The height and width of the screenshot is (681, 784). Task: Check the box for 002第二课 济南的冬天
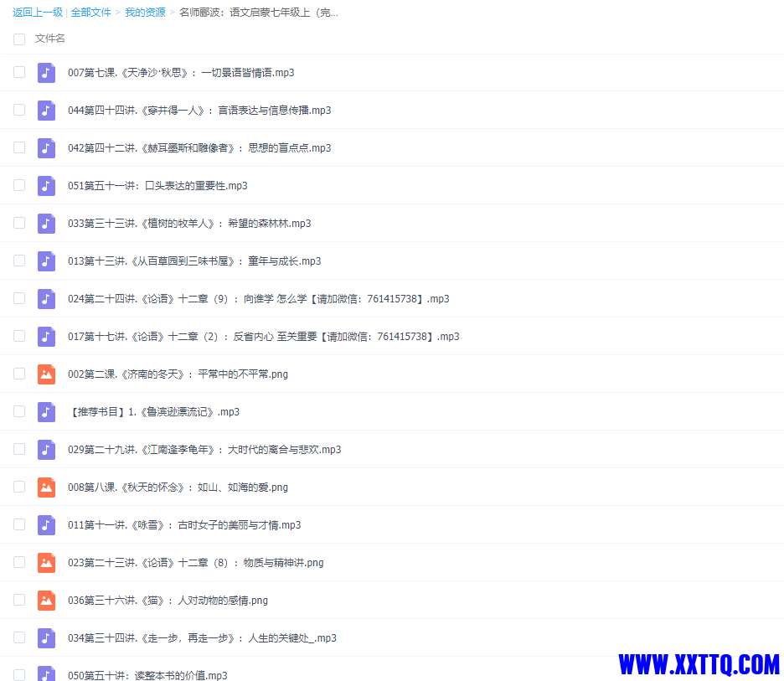click(x=19, y=374)
